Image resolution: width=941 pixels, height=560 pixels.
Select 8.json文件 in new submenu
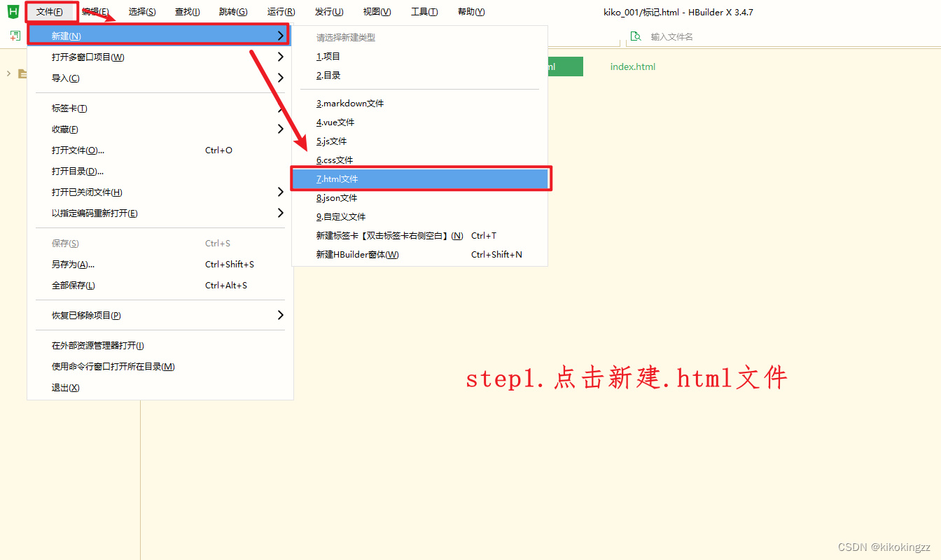point(419,197)
